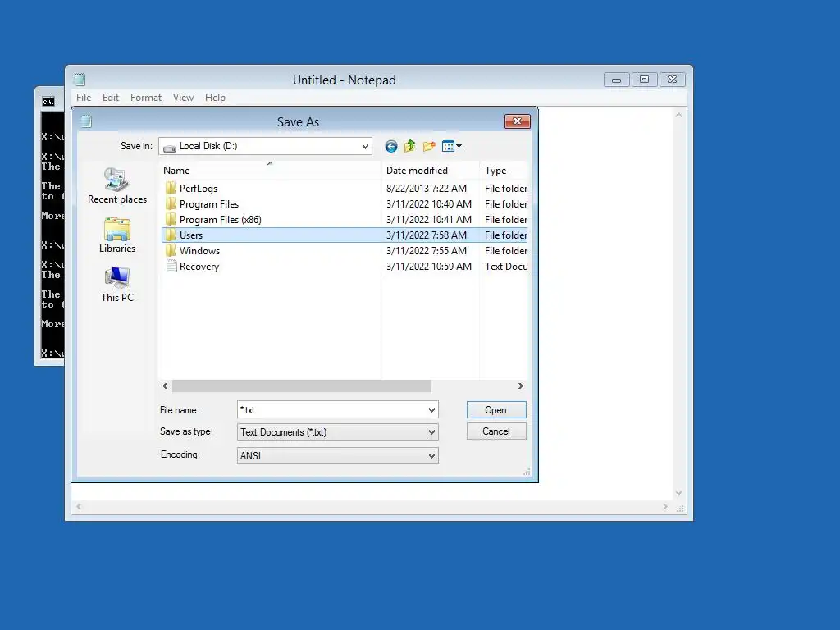Open Notepad Help menu
The height and width of the screenshot is (630, 840).
coord(215,98)
